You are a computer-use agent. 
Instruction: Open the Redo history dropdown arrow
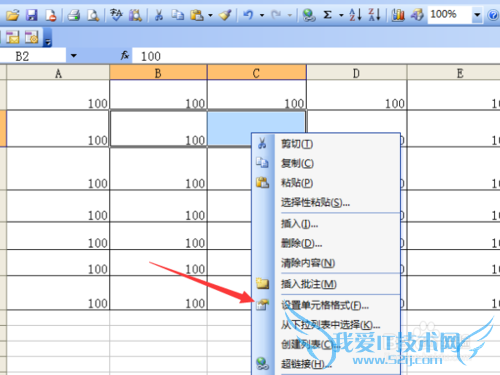(290, 15)
